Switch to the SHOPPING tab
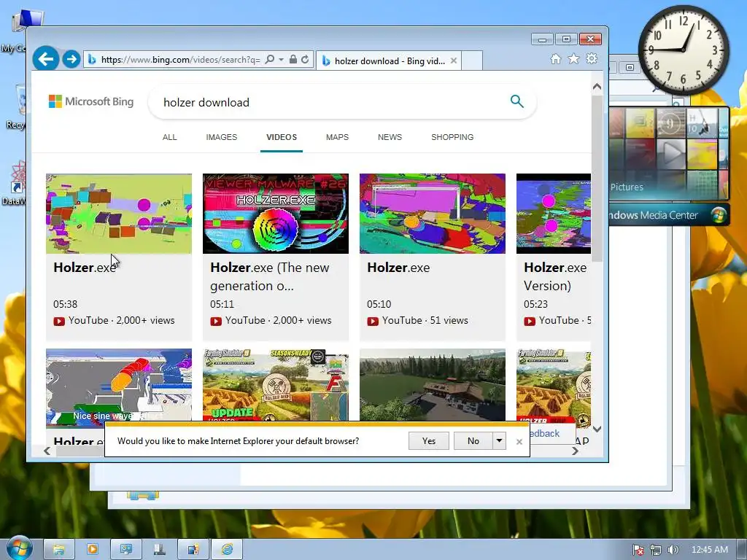The width and height of the screenshot is (747, 560). (452, 137)
